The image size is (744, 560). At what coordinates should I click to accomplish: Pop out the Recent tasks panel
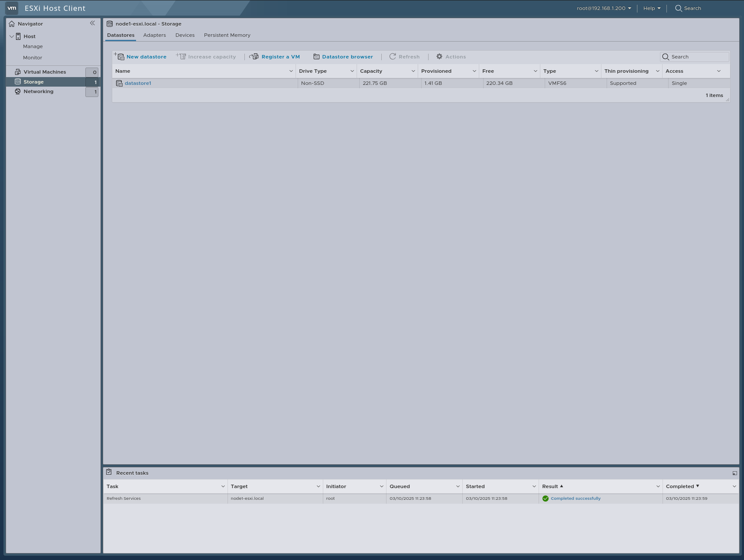[734, 473]
